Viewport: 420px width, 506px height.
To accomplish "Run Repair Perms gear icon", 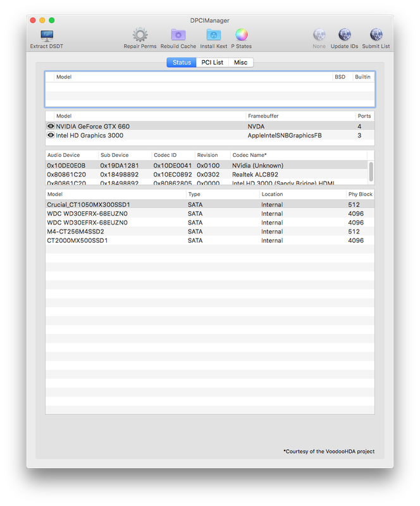I will (x=140, y=35).
